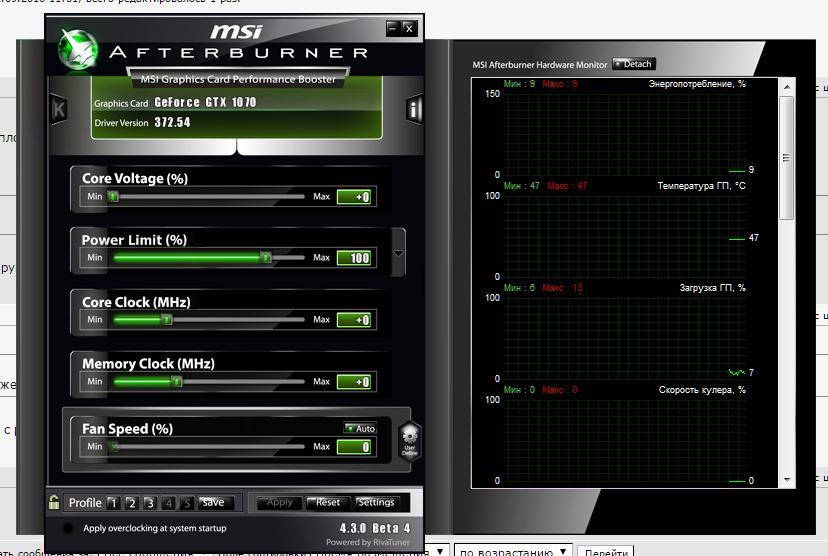Open the Fan Speed User Define gear
The height and width of the screenshot is (556, 828).
[x=410, y=441]
